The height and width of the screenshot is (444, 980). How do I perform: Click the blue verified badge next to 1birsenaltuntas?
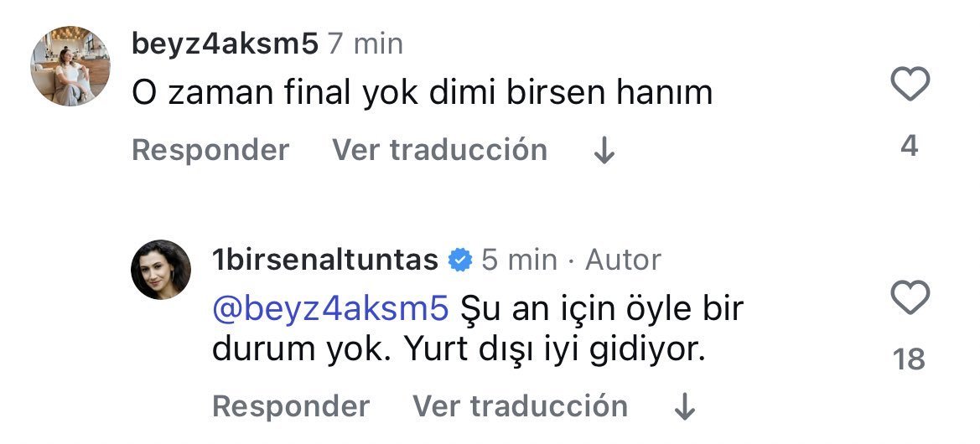click(x=459, y=261)
